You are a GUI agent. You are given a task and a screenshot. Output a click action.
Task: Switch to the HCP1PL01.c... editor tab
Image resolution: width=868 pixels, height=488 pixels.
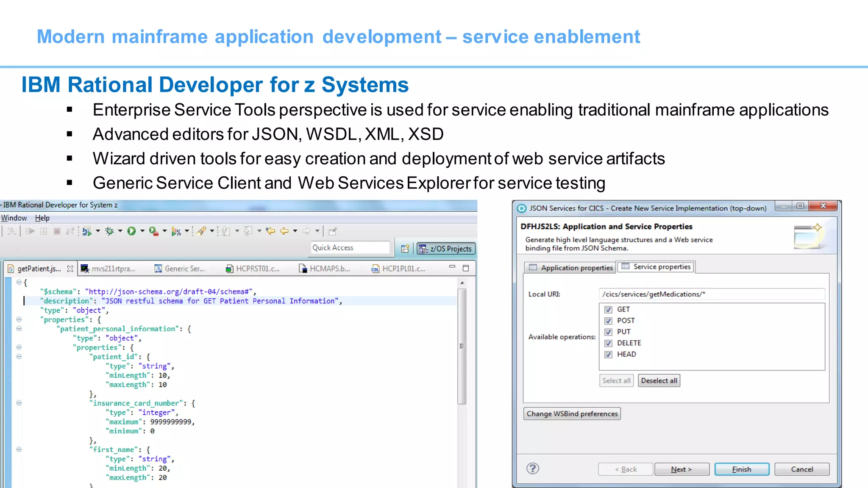pyautogui.click(x=399, y=269)
